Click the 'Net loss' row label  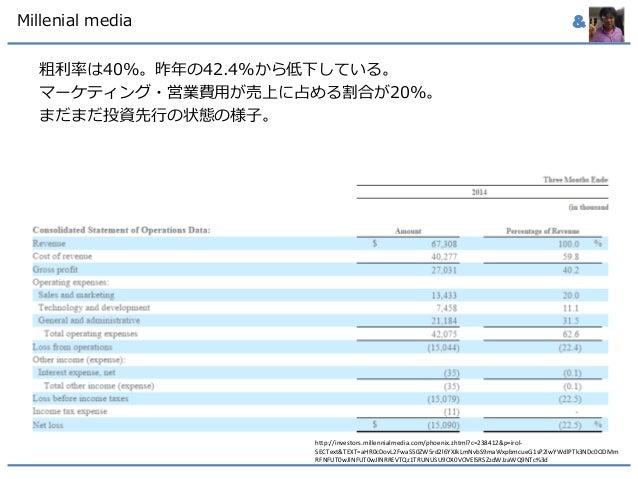click(x=48, y=425)
